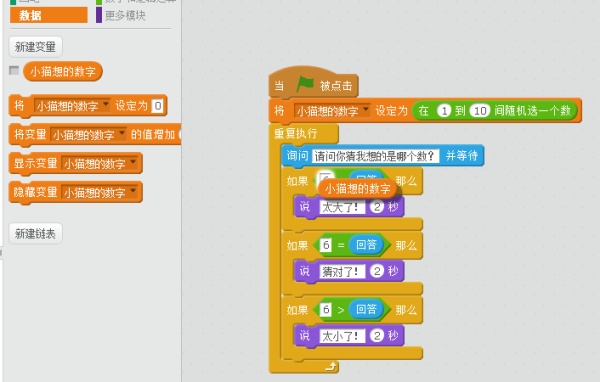Select the 如果 block with greater-than condition
600x382 pixels.
(x=298, y=310)
